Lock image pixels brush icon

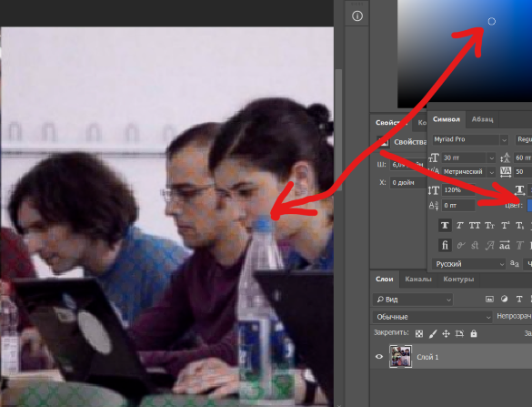coord(433,334)
